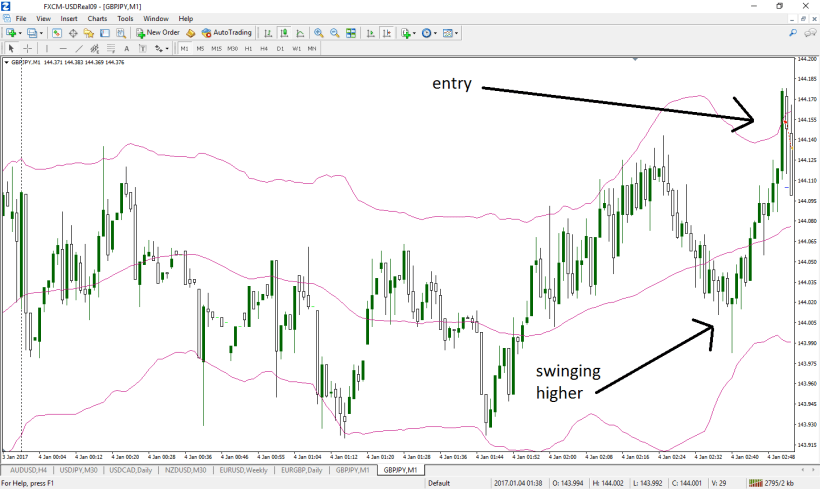The width and height of the screenshot is (820, 489).
Task: Open search magnifier at top right
Action: [793, 33]
